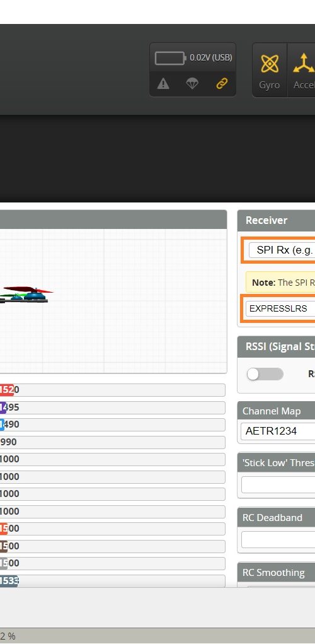Click the RC Deadband input field
This screenshot has height=644, width=315.
(278, 540)
